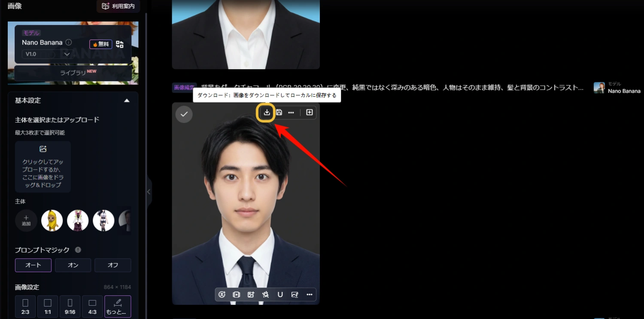
Task: Collapse the left panel with the chevron arrow
Action: (x=148, y=192)
